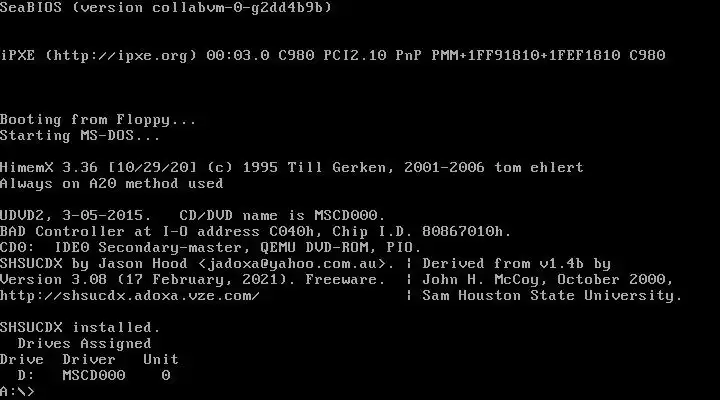Click the http://ipxe.org URL text
Screen dimensions: 720x400
[x=121, y=56]
